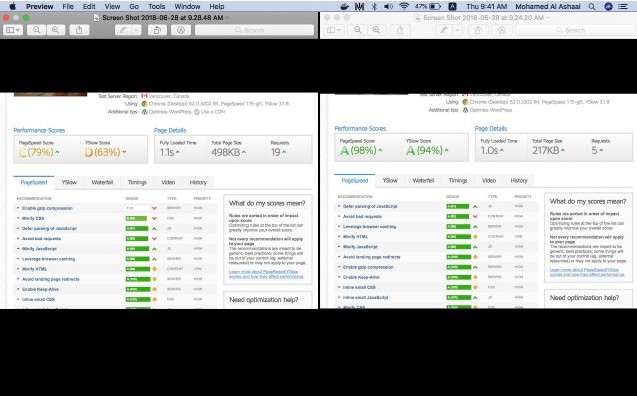Open Mohamed Al Ashaal user menu

click(x=548, y=6)
